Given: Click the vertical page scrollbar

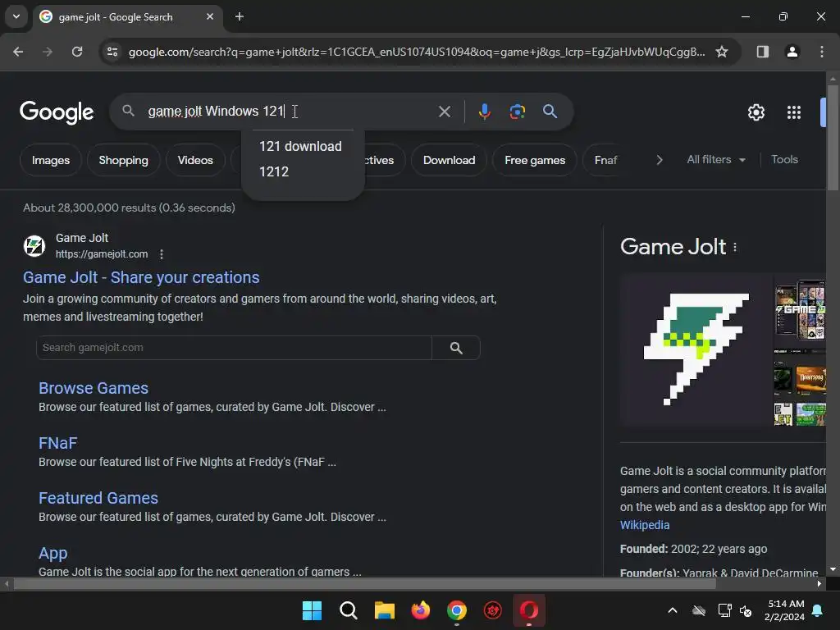Looking at the screenshot, I should pos(833,137).
